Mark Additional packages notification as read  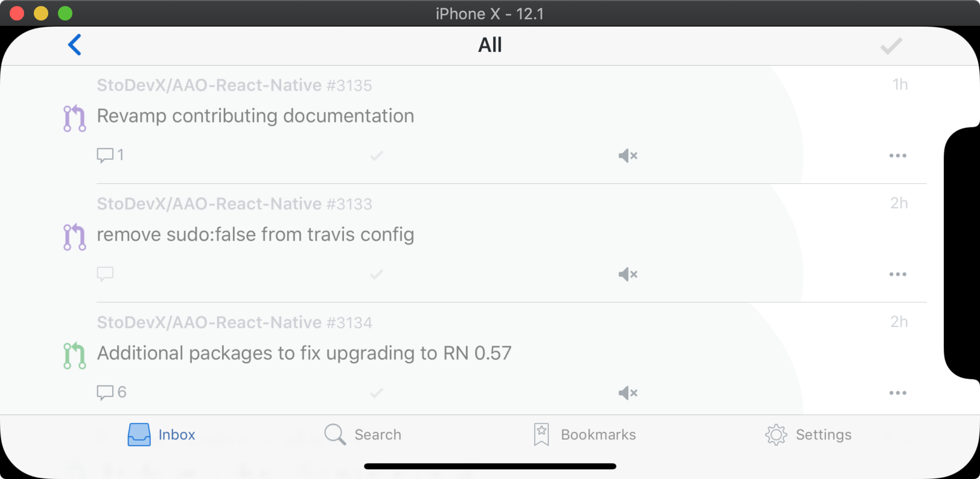coord(377,393)
